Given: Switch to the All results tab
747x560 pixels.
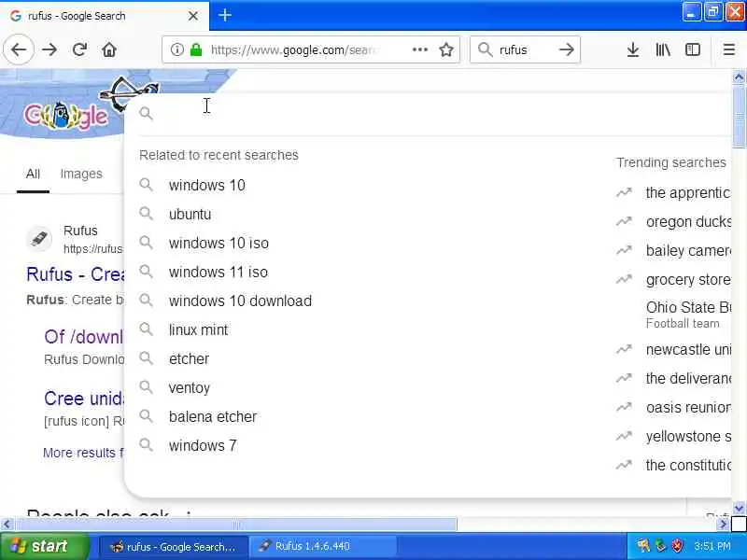Looking at the screenshot, I should 33,174.
